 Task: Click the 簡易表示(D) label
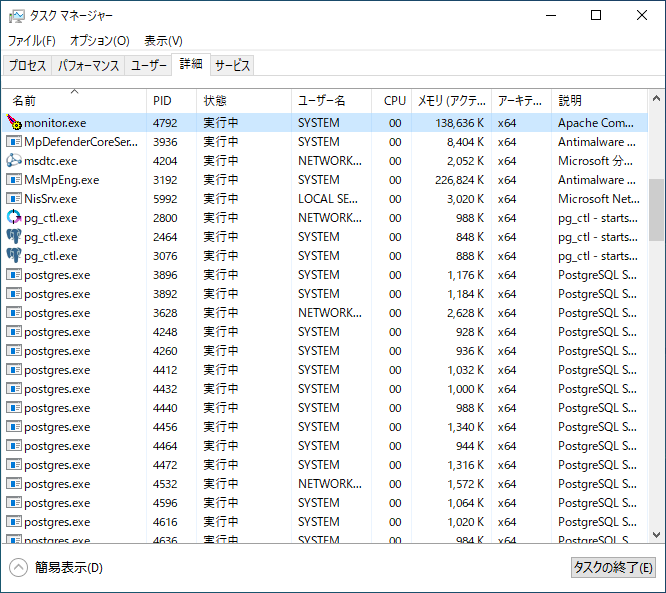pyautogui.click(x=69, y=568)
